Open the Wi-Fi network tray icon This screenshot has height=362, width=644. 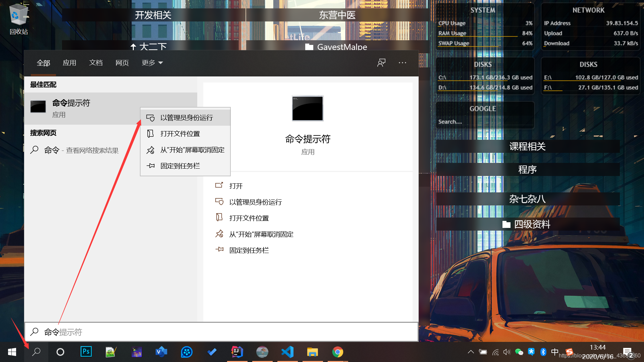[495, 352]
